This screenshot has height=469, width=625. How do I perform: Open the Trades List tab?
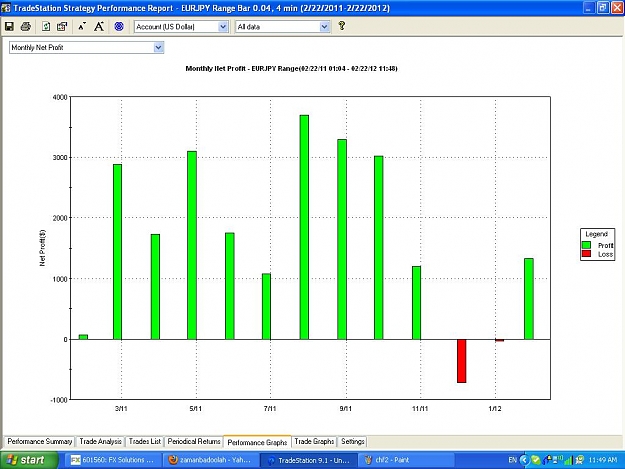point(145,442)
